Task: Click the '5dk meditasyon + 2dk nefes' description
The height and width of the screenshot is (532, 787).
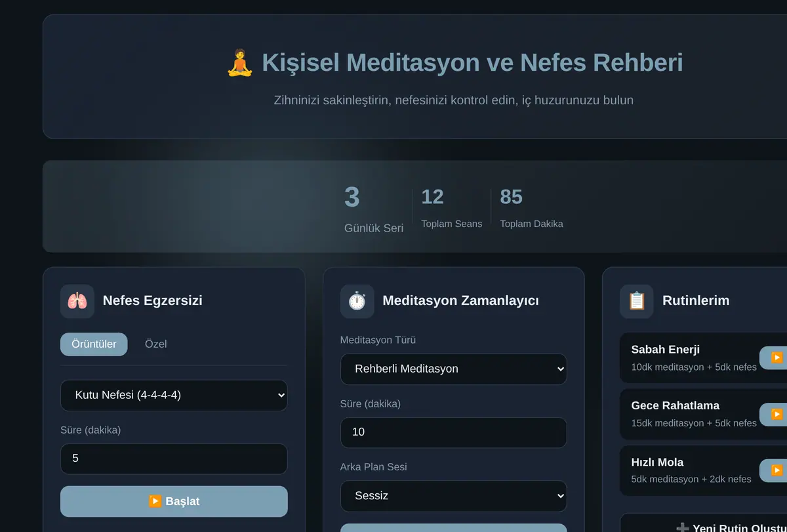Action: [691, 480]
